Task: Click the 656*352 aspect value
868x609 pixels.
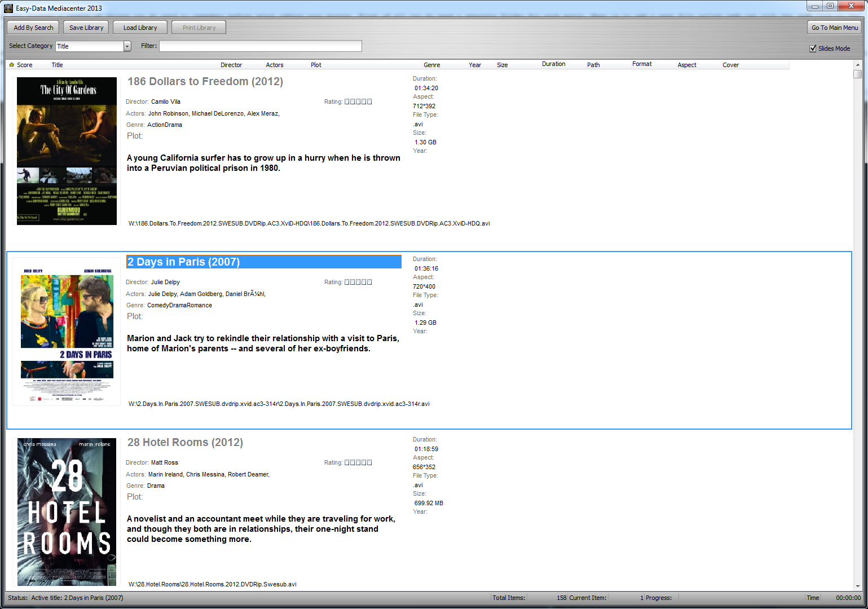Action: coord(424,467)
